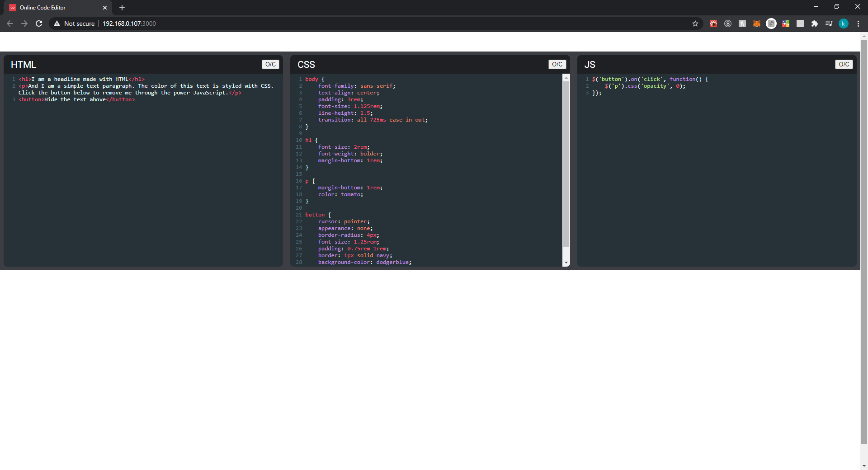Bookmark this page with the star icon
868x470 pixels.
coord(695,23)
